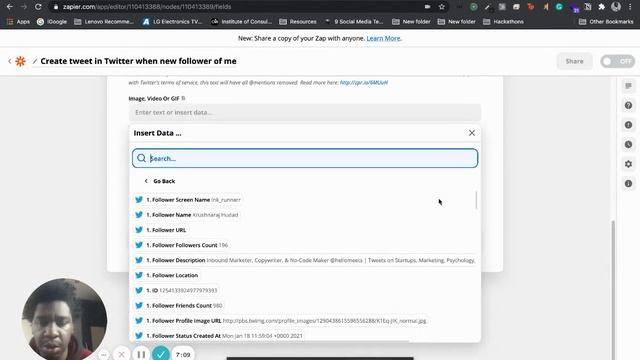
Task: Open Resources bookmark folder
Action: pos(298,22)
